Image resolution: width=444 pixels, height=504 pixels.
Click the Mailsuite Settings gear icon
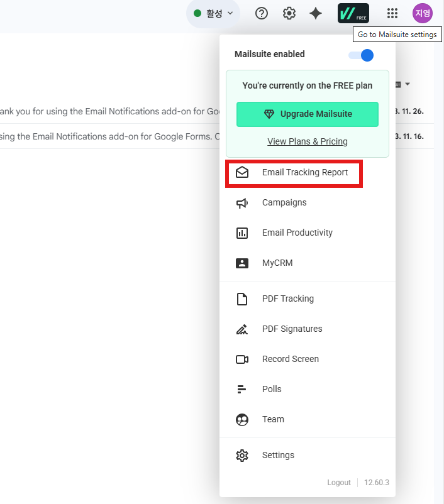click(x=242, y=456)
